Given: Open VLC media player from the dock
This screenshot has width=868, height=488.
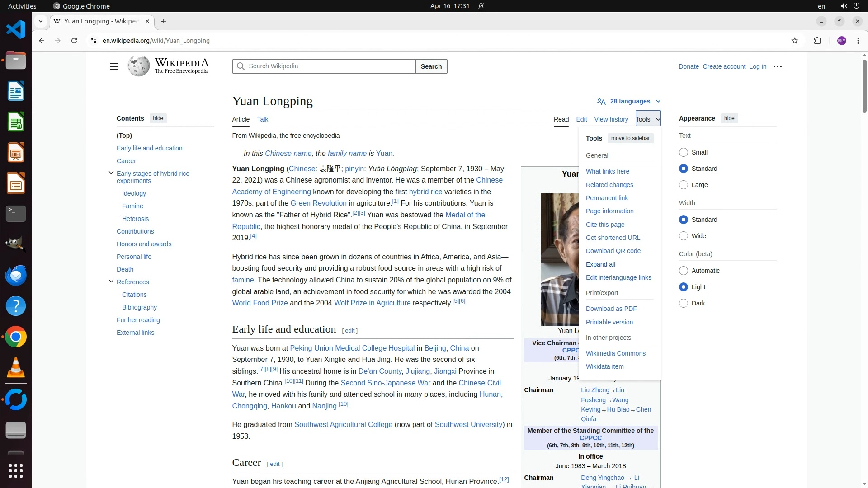Looking at the screenshot, I should pyautogui.click(x=16, y=368).
